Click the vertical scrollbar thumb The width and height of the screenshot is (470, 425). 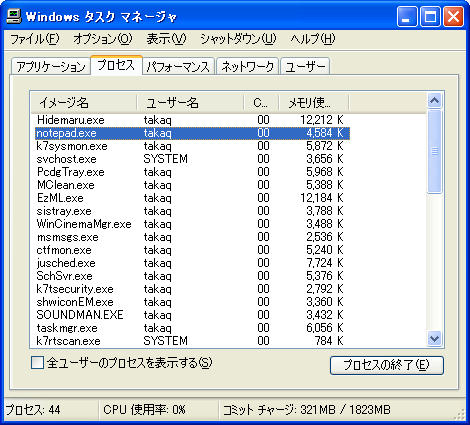pos(434,152)
